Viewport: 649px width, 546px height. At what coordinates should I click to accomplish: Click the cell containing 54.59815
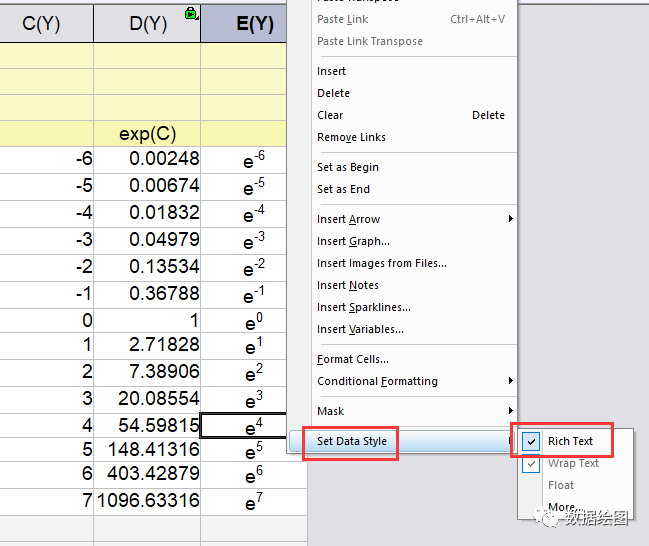[x=147, y=426]
